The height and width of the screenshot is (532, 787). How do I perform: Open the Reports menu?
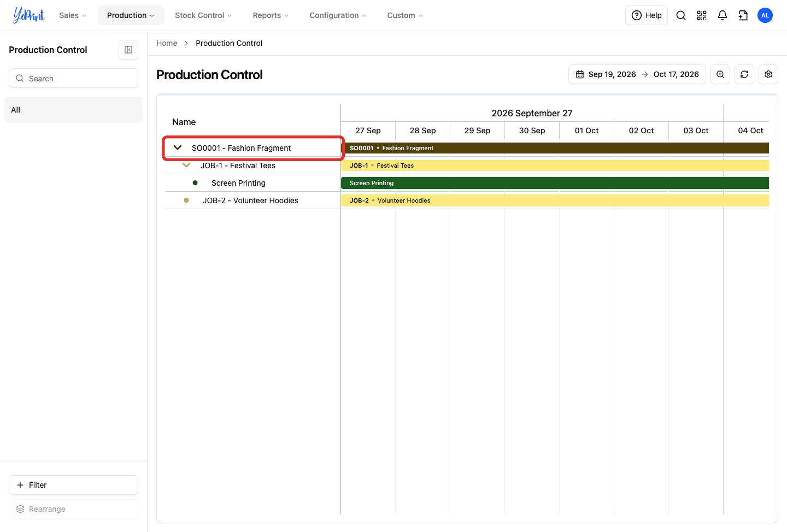pyautogui.click(x=271, y=15)
